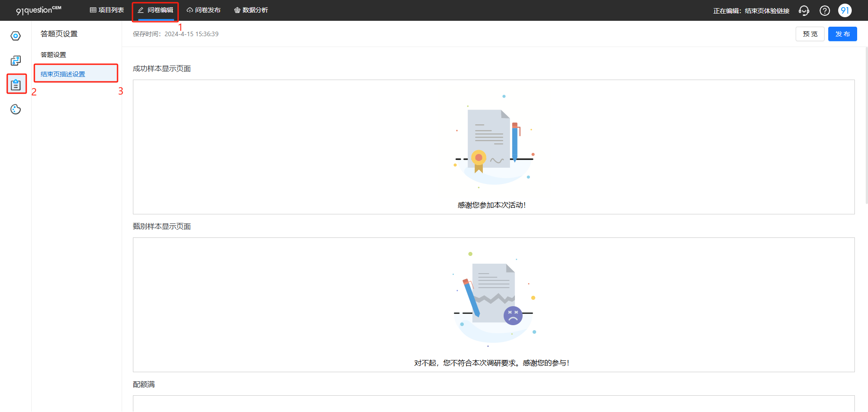Viewport: 868px width, 412px height.
Task: Click the 答题页设置 panel title
Action: [59, 34]
